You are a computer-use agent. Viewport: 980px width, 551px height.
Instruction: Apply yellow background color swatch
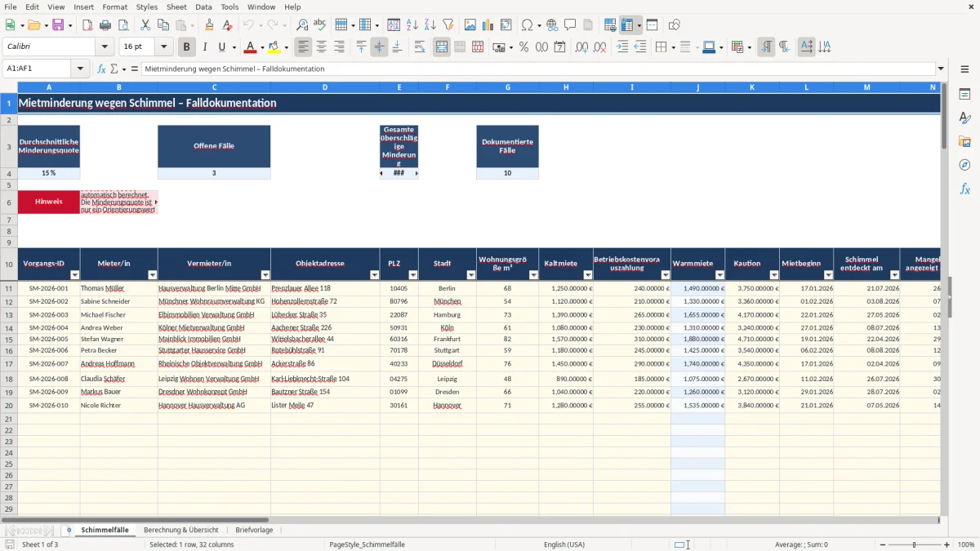click(x=274, y=47)
